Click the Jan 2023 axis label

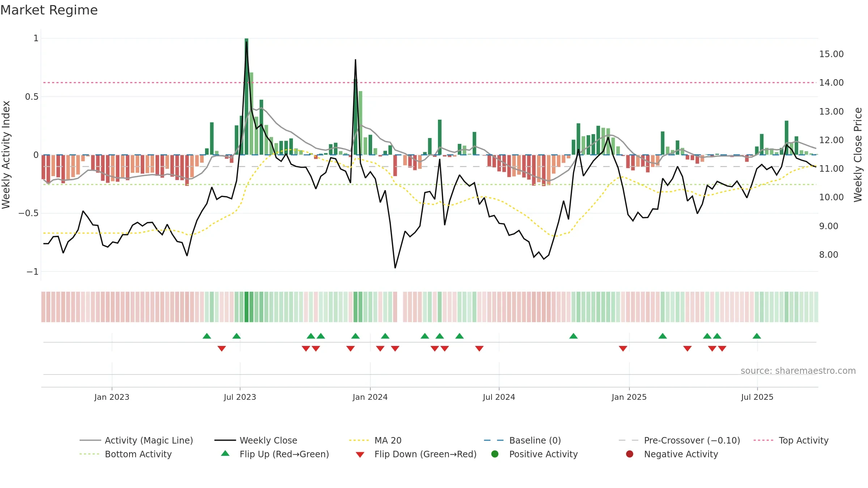point(112,397)
